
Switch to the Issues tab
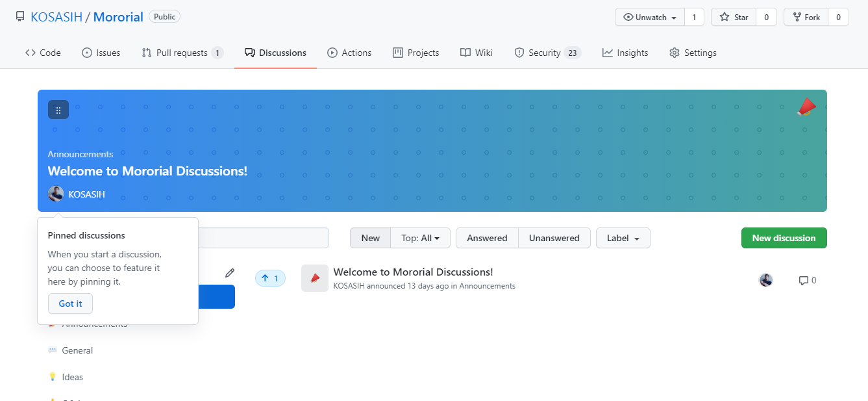[101, 53]
